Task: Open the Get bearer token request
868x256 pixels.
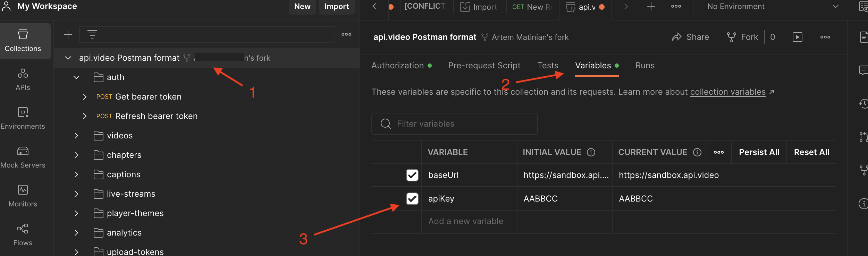Action: pos(148,97)
